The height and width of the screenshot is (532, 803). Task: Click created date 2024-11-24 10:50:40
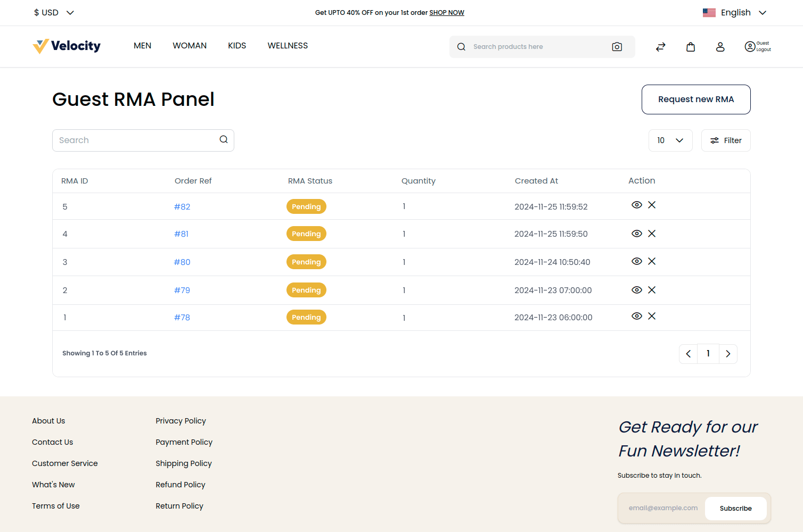(x=552, y=262)
